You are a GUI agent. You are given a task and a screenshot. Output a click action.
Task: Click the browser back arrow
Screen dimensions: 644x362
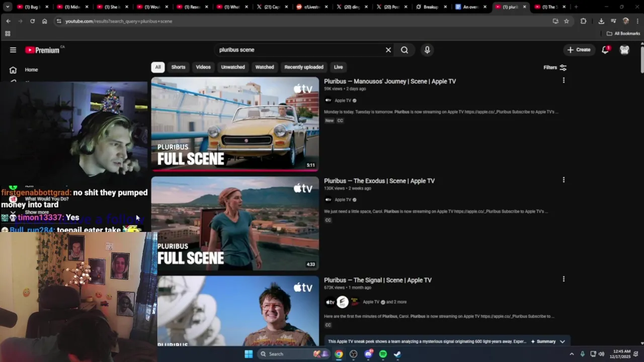[8, 21]
